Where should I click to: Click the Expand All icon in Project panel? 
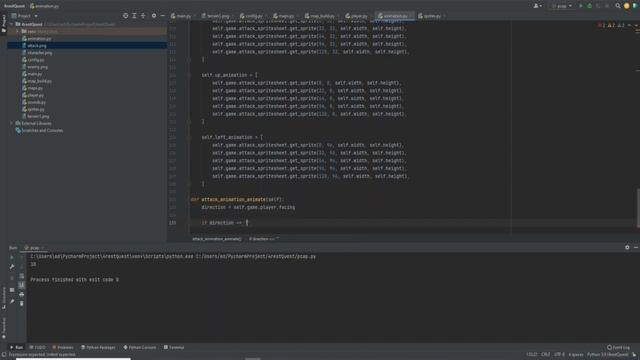(x=134, y=16)
